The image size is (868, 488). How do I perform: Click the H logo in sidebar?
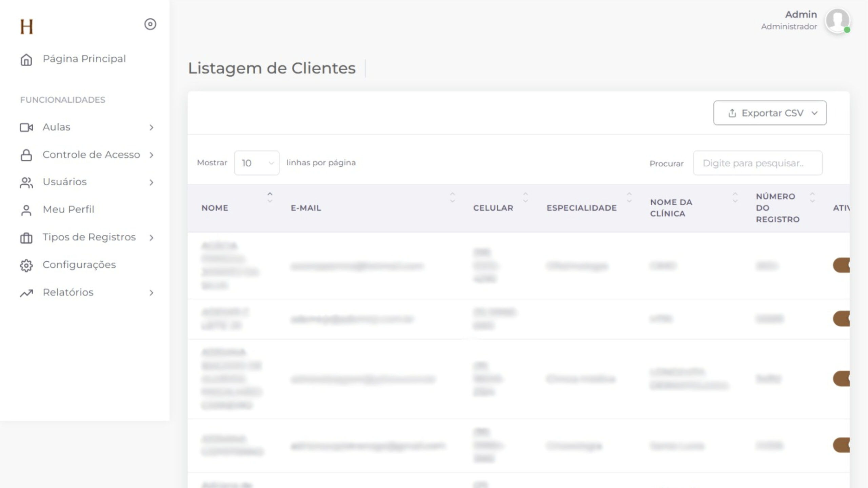tap(26, 26)
